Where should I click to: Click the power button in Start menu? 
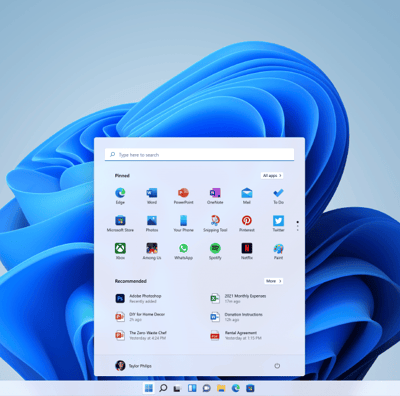point(277,366)
